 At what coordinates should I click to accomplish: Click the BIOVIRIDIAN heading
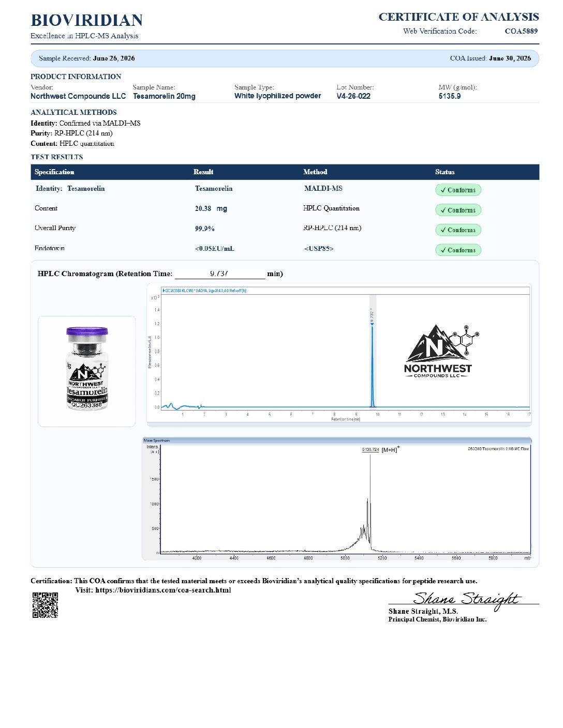pyautogui.click(x=87, y=20)
